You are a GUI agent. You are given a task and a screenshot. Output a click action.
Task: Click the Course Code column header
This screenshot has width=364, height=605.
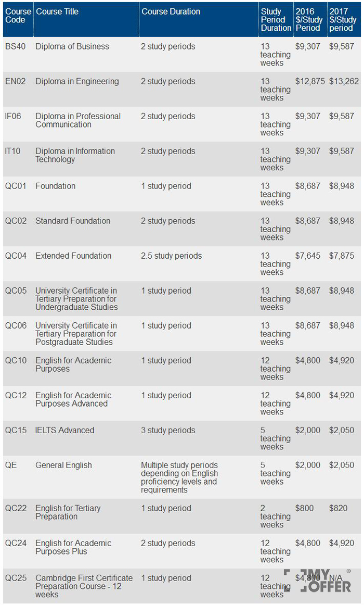click(x=18, y=16)
